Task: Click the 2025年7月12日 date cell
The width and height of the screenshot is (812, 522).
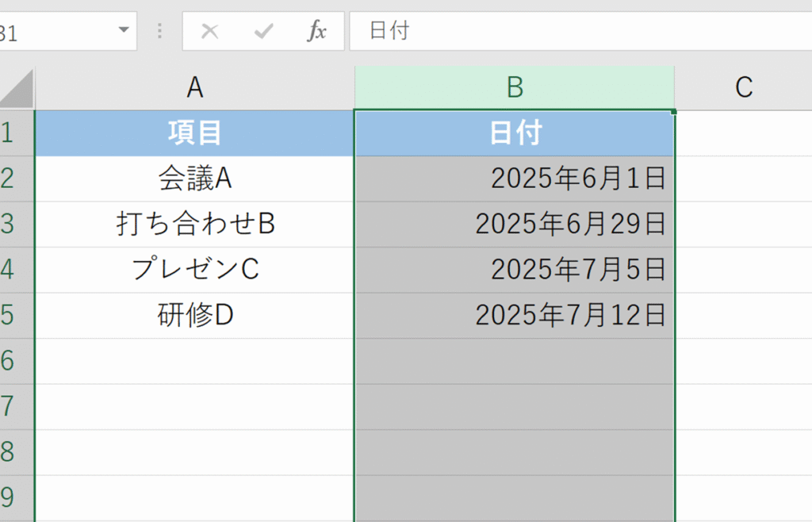Action: tap(515, 316)
